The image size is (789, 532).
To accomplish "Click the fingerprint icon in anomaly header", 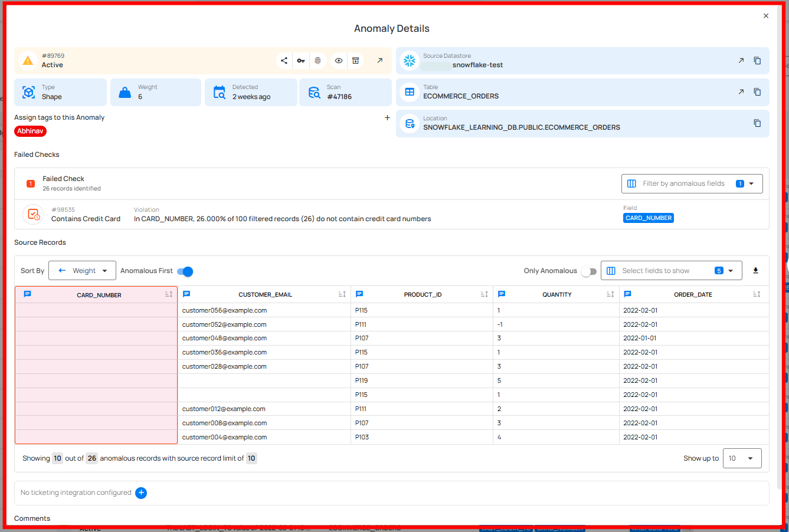I will [x=318, y=61].
